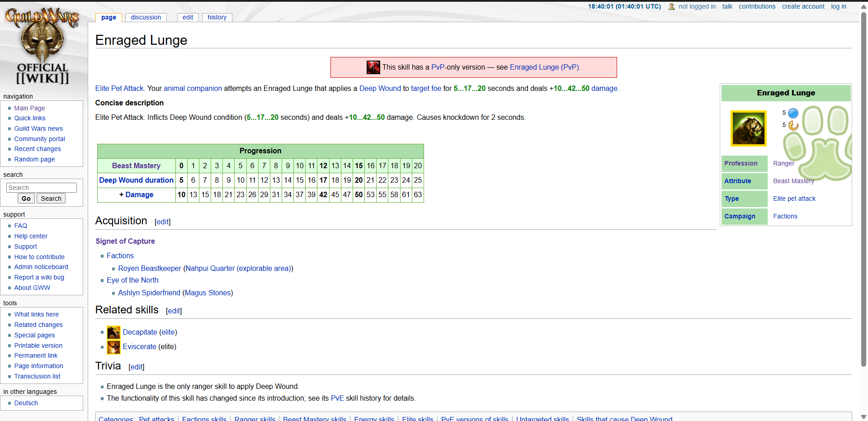Click the user icon beside not logged in
The width and height of the screenshot is (868, 421).
coord(671,7)
